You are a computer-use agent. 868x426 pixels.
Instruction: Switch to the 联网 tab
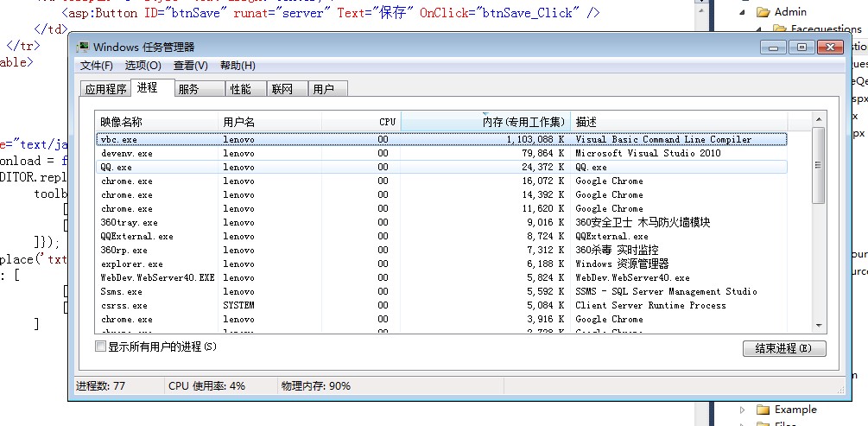point(288,89)
